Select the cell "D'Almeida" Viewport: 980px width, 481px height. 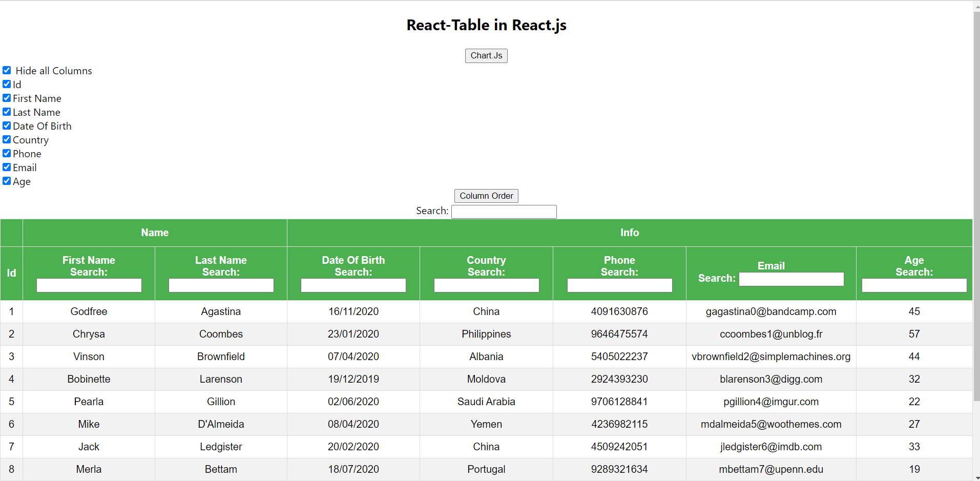[x=221, y=424]
